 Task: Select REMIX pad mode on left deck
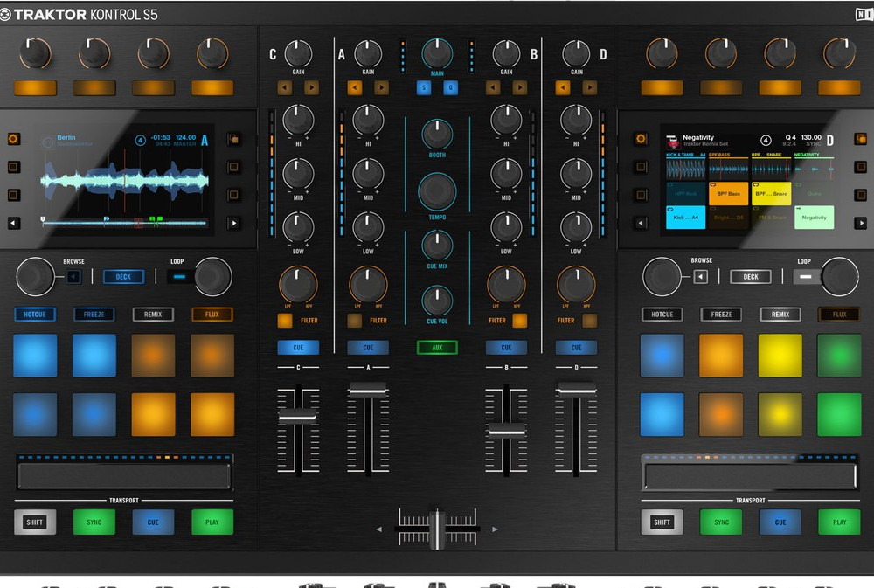(153, 315)
